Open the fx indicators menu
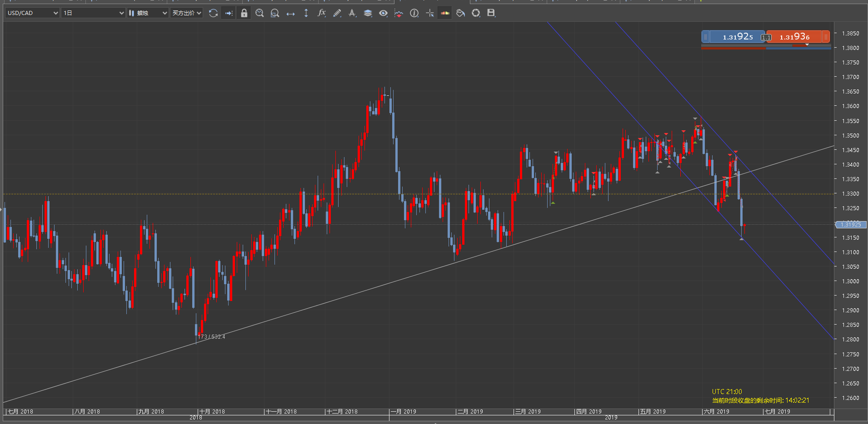Image resolution: width=868 pixels, height=424 pixels. (x=322, y=13)
